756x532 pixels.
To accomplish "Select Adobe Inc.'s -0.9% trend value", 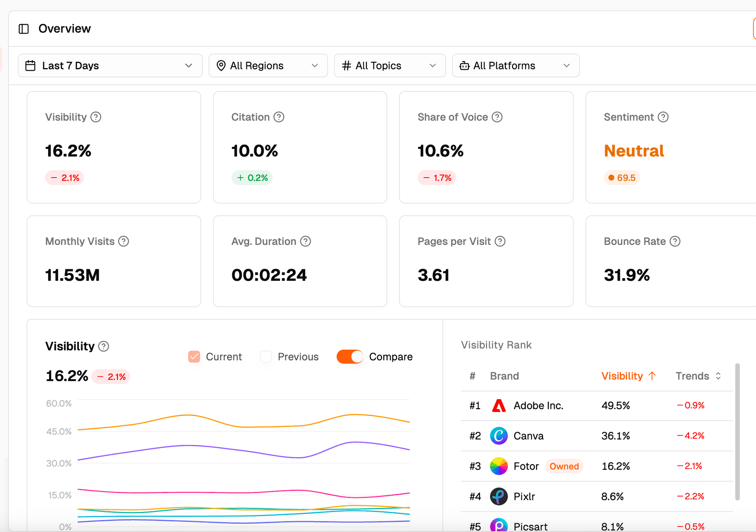I will (691, 405).
